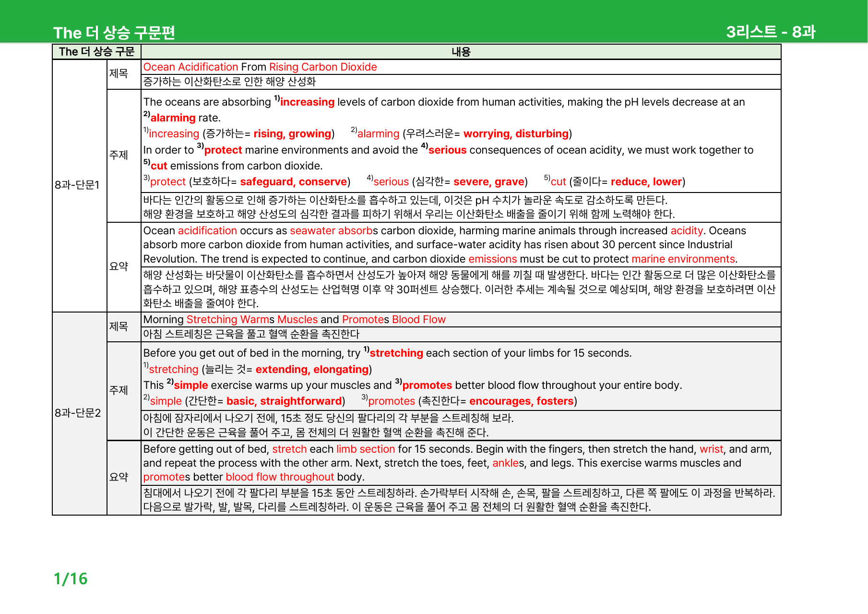868x614 pixels.
Task: Select the "내용" column header
Action: tap(461, 52)
